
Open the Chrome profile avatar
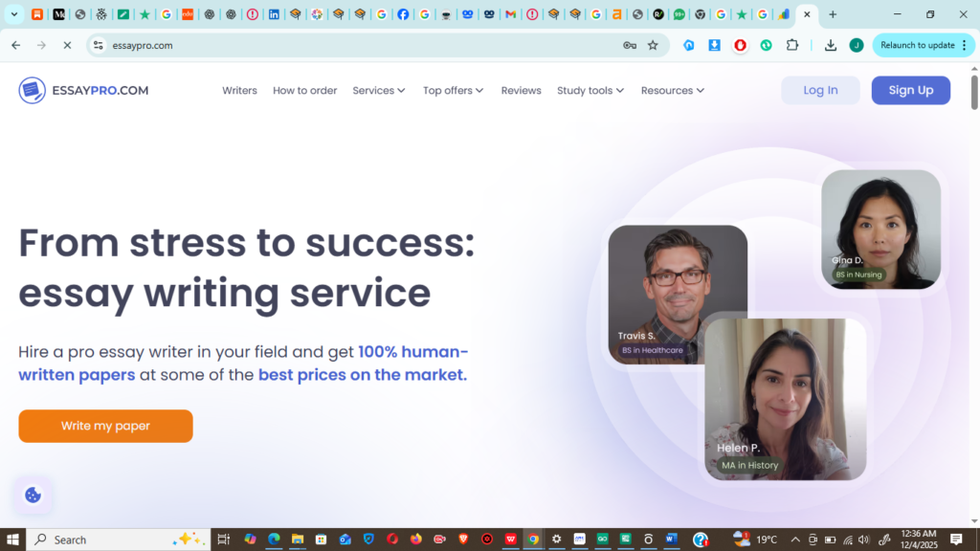856,45
